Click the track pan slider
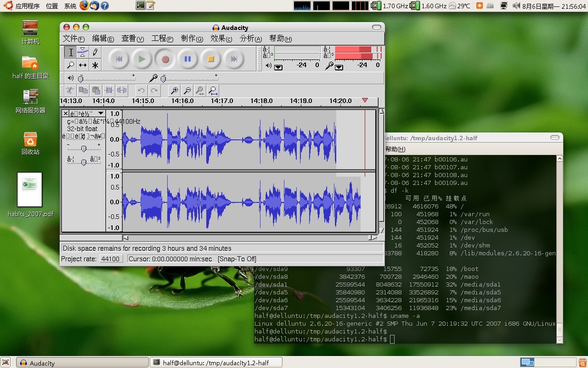This screenshot has width=588, height=368. 84,161
